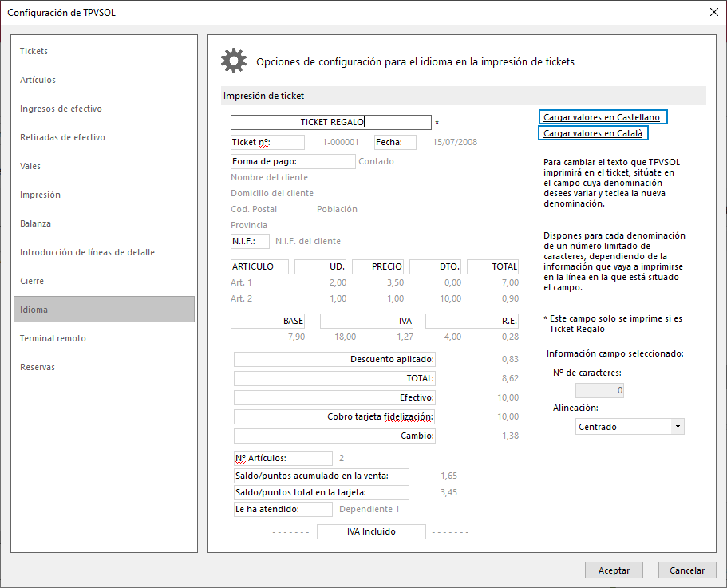
Task: Click the Ticket nº field
Action: pyautogui.click(x=267, y=142)
